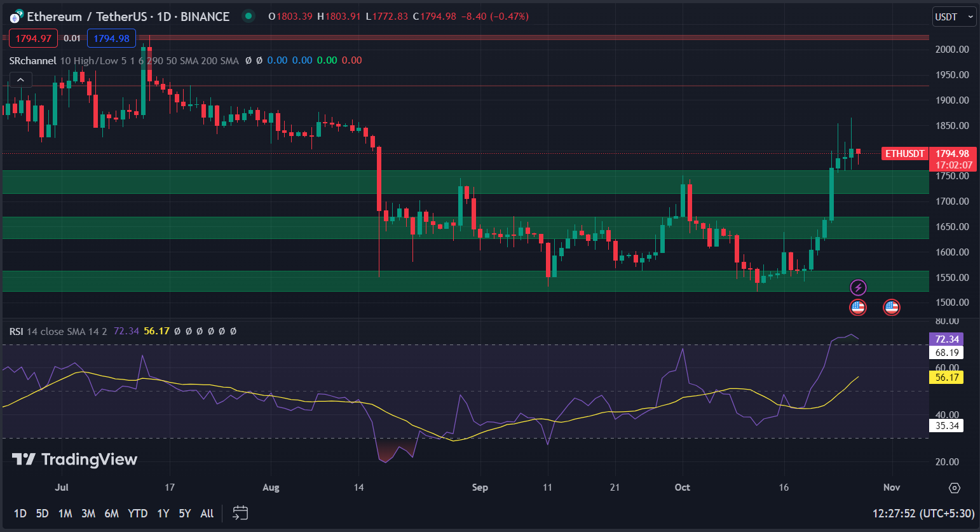Select the YTD date range

tap(137, 513)
